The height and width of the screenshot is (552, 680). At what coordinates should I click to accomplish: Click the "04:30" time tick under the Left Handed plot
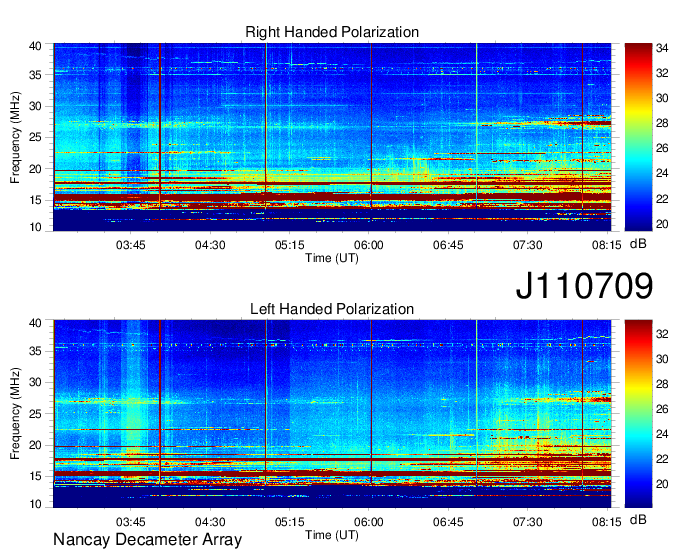pos(210,522)
